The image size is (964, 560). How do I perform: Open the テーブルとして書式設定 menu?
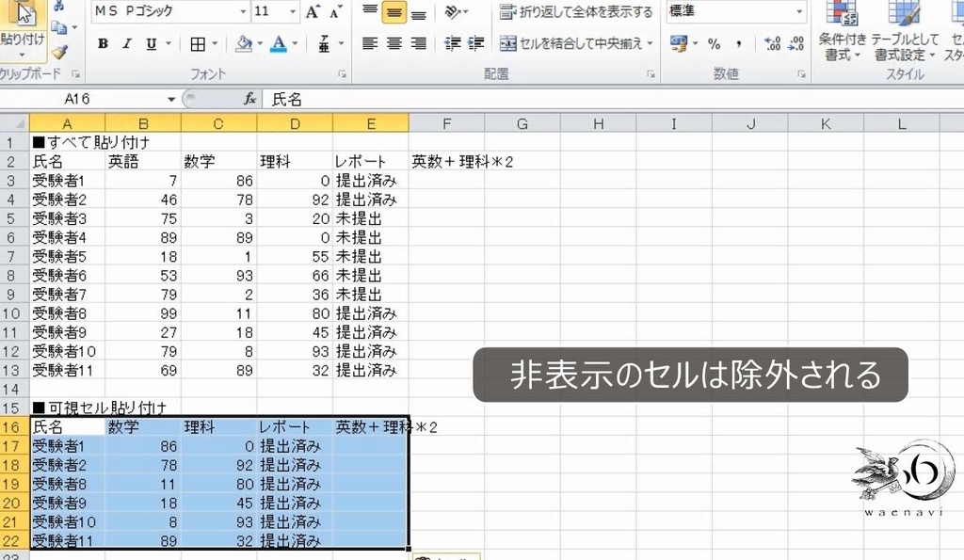point(904,40)
